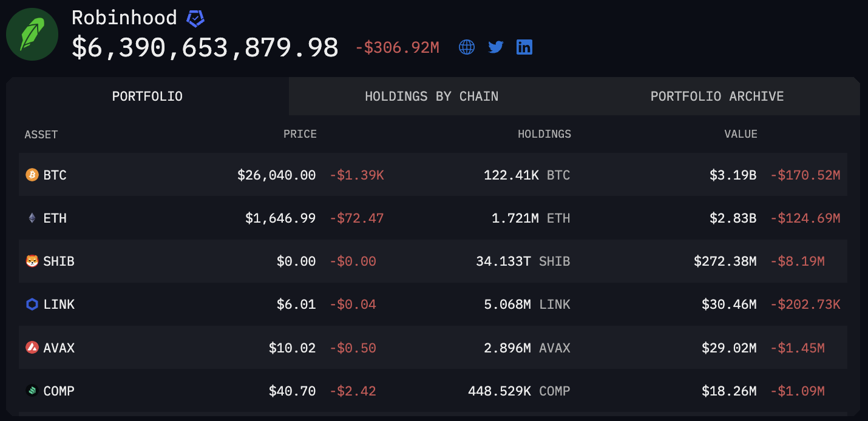Screen dimensions: 868x421
Task: Sort by the Price column header
Action: 300,134
